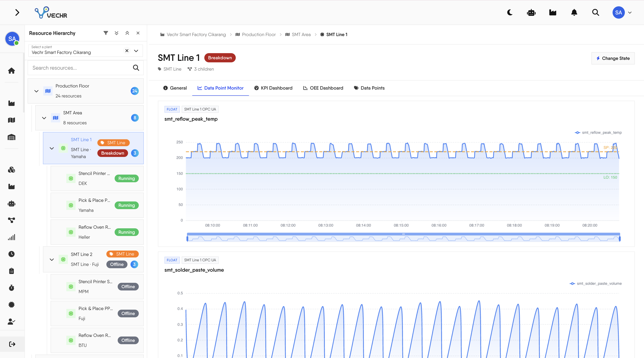Open Vechr Smart Factory Cikarang breadcrumb
644x358 pixels.
(x=193, y=35)
